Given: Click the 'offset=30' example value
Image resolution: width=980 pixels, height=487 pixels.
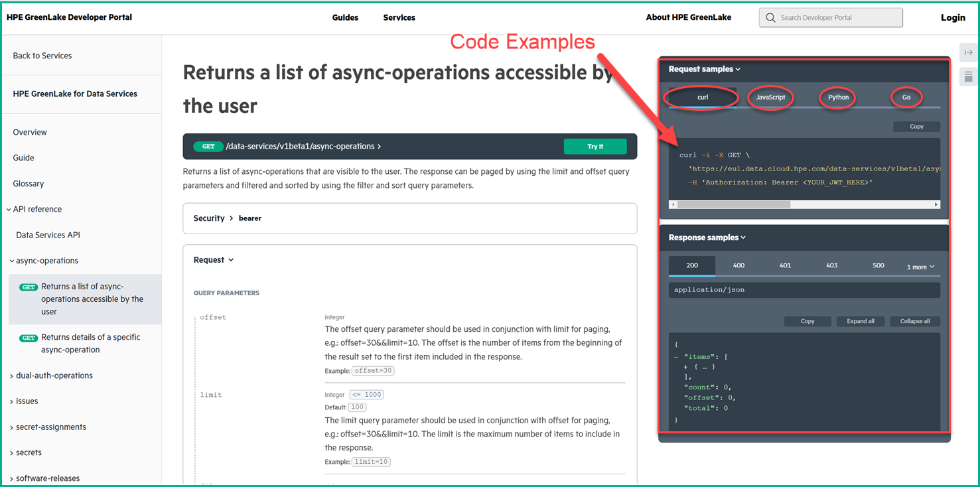Looking at the screenshot, I should pos(374,371).
